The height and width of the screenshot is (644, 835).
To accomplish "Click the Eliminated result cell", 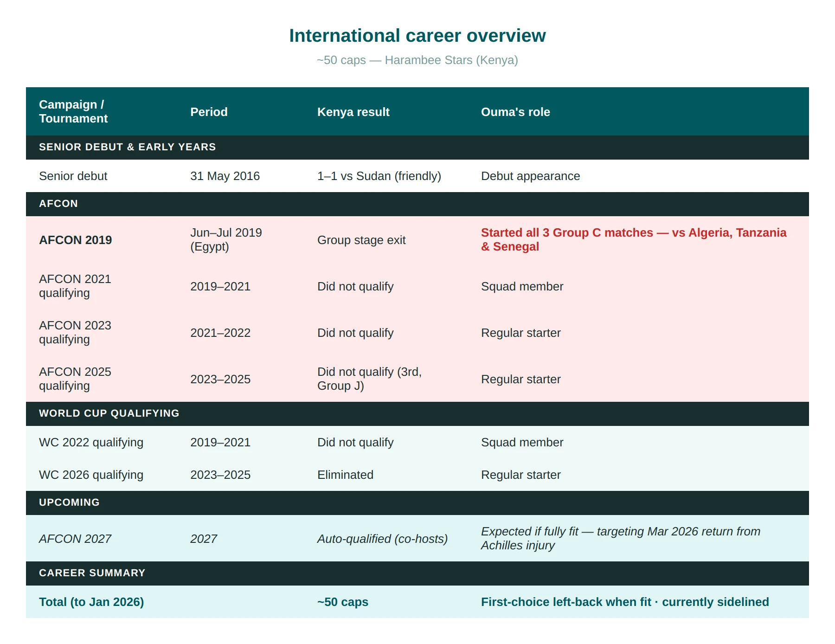I will [x=345, y=475].
